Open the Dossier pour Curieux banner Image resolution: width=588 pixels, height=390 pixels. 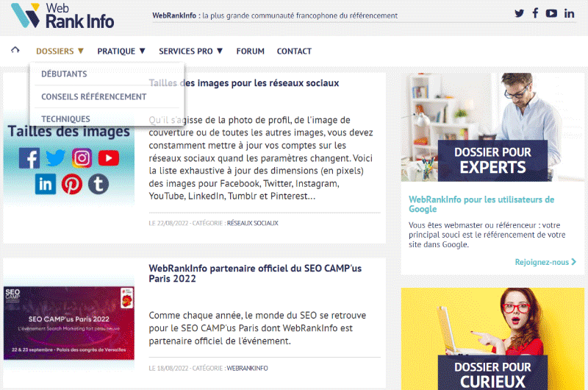pyautogui.click(x=492, y=339)
